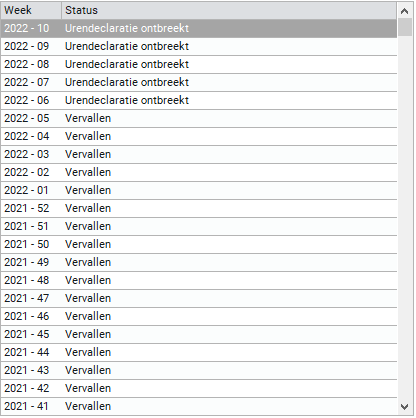Select the week 2022 - 01 row
416x418 pixels.
coord(199,190)
